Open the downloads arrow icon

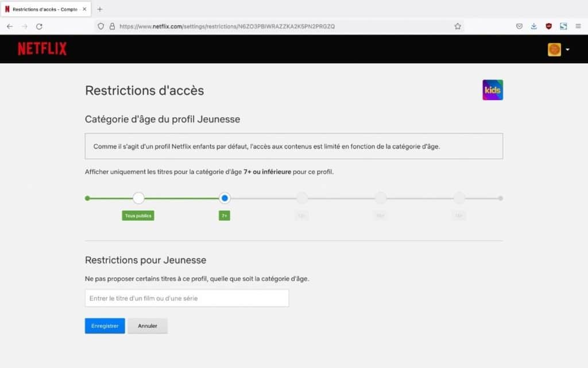533,26
